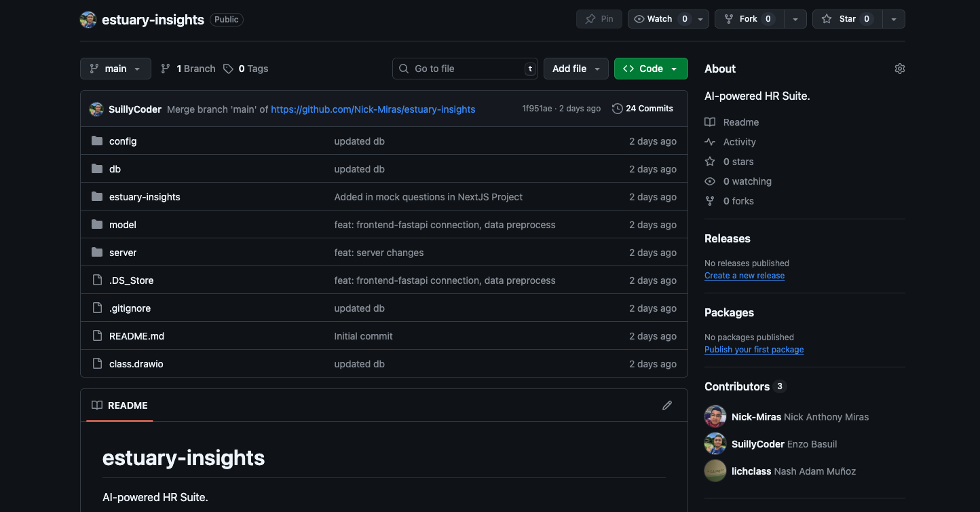Click the class.drawio file icon
The height and width of the screenshot is (512, 980).
pyautogui.click(x=97, y=364)
